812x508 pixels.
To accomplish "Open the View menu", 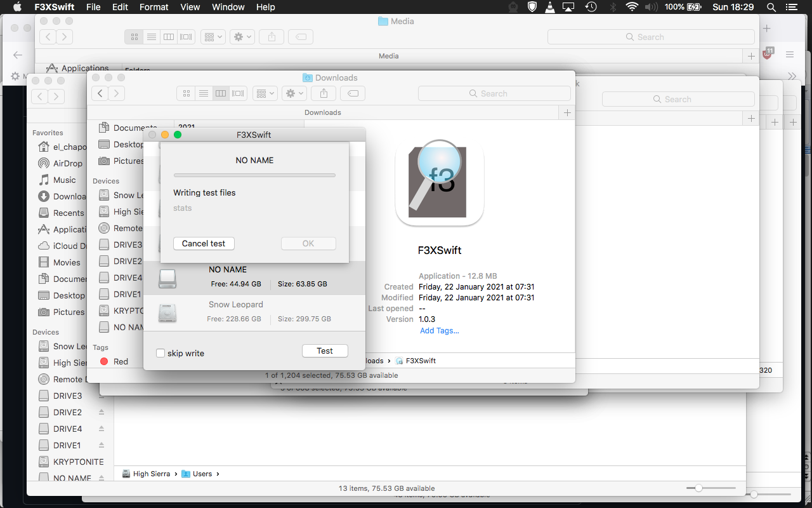I will (x=190, y=7).
